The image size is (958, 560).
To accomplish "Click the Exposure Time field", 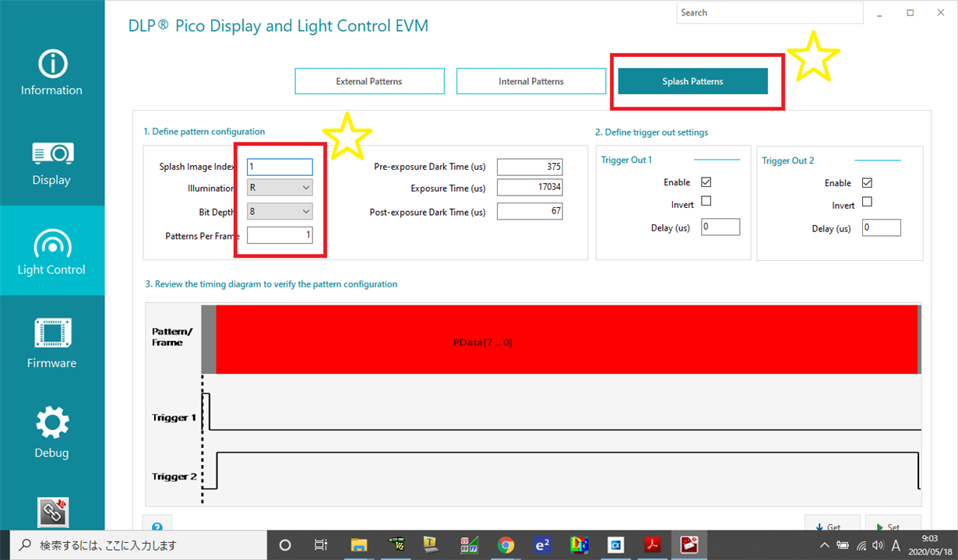I will point(530,188).
